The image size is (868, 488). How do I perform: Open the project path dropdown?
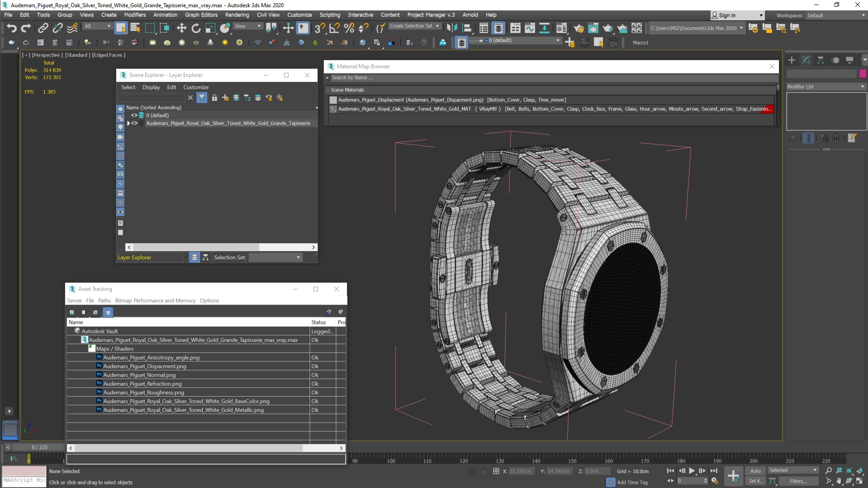[x=697, y=28]
